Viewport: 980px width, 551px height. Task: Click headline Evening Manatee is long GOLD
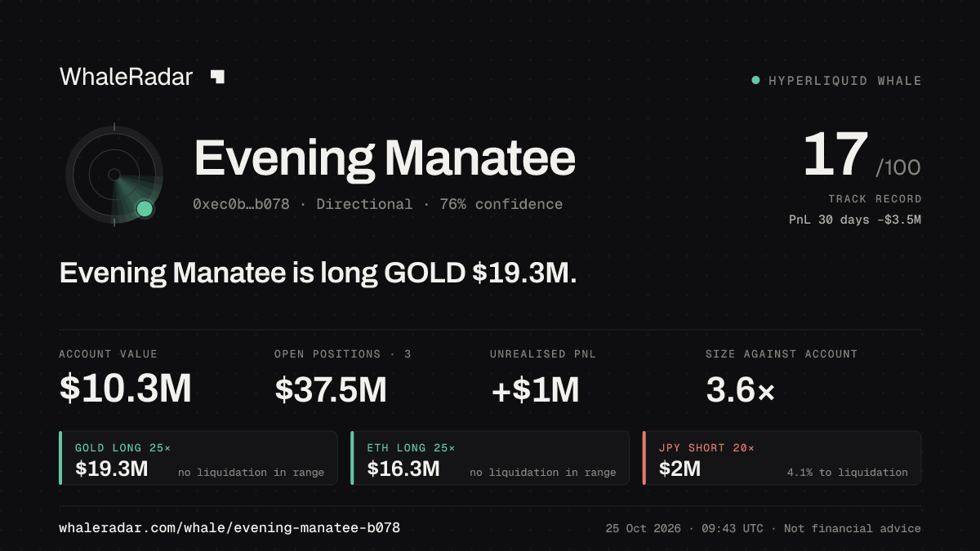pos(318,273)
